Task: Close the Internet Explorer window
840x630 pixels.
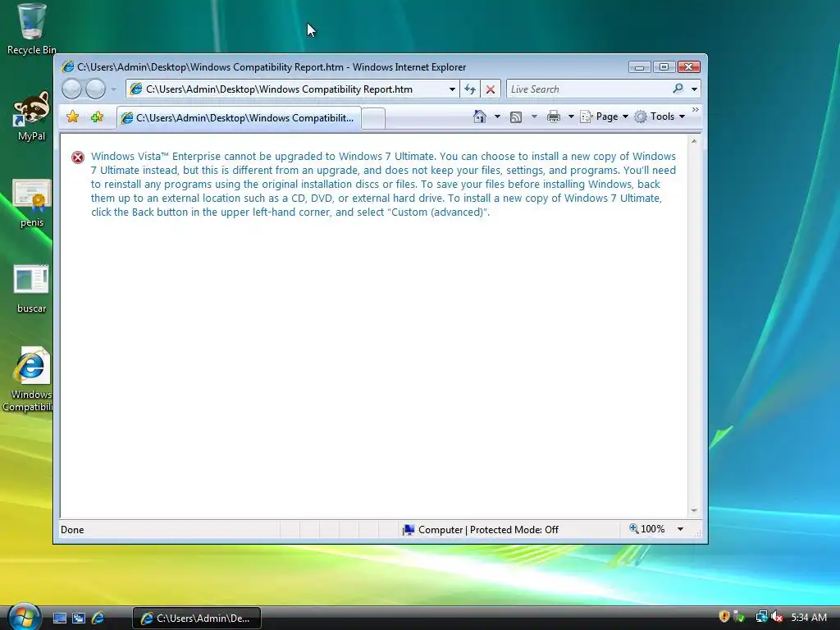Action: coord(689,67)
